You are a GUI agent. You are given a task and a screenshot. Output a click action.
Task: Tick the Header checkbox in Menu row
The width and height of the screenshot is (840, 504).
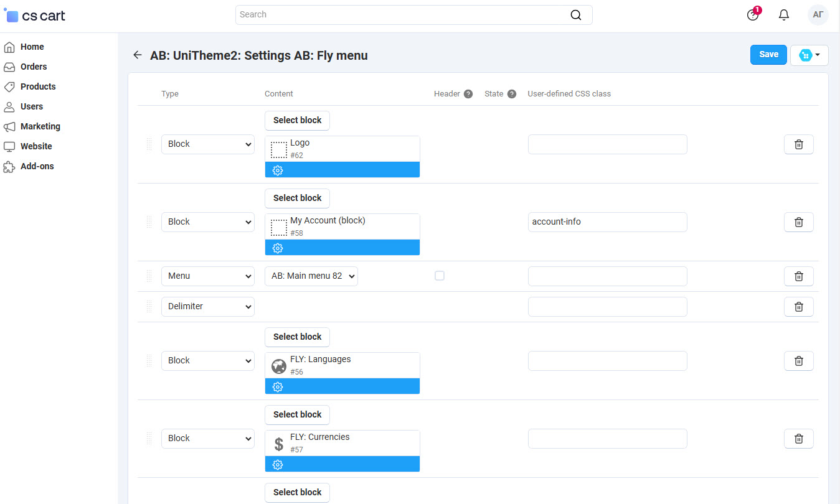point(440,276)
